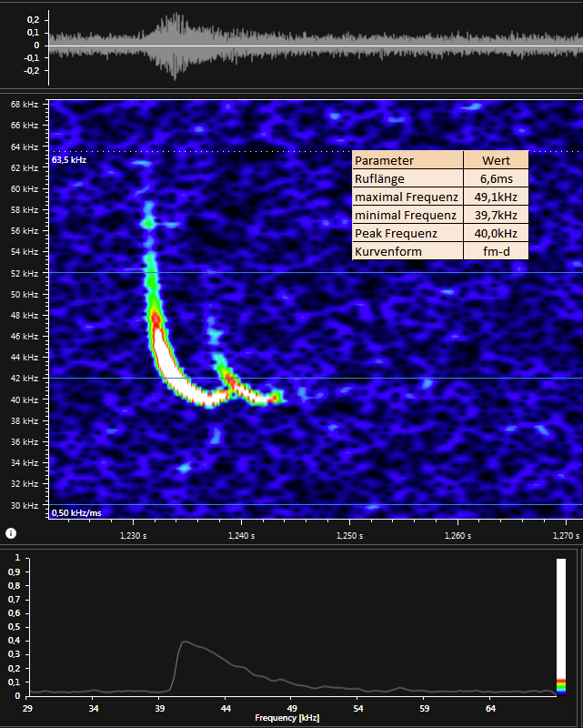Click the info icon below the spectrogram
Image resolution: width=583 pixels, height=728 pixels.
click(10, 532)
